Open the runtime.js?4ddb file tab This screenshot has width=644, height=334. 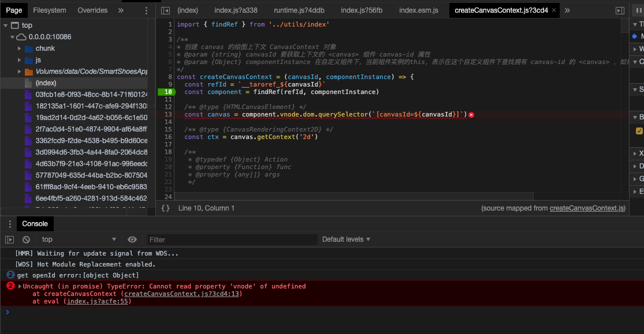[299, 10]
